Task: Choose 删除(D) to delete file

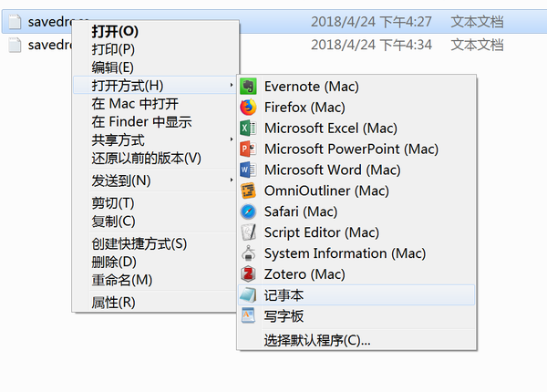Action: [x=155, y=262]
